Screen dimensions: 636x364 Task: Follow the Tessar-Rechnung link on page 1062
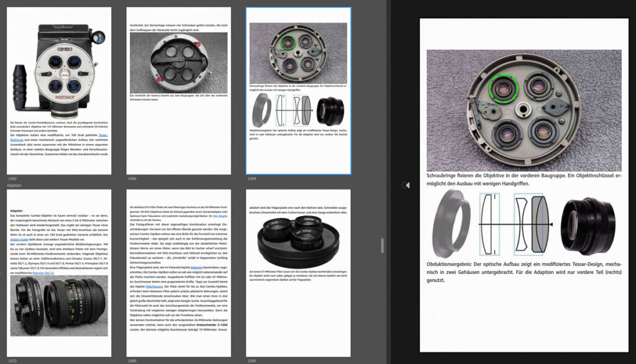click(103, 135)
